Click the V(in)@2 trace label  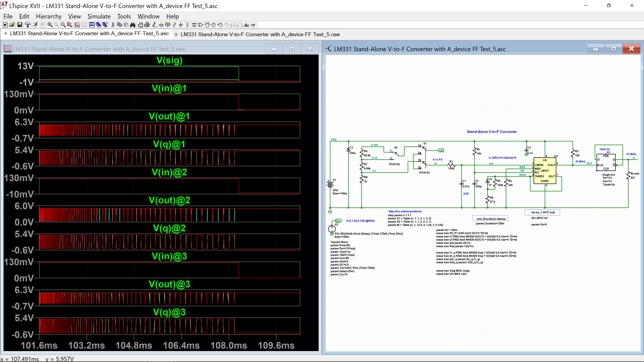coord(169,172)
